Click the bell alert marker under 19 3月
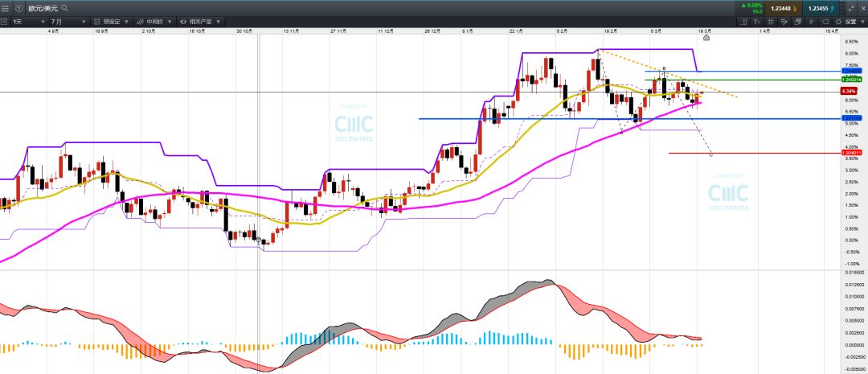The width and height of the screenshot is (868, 374). 706,38
